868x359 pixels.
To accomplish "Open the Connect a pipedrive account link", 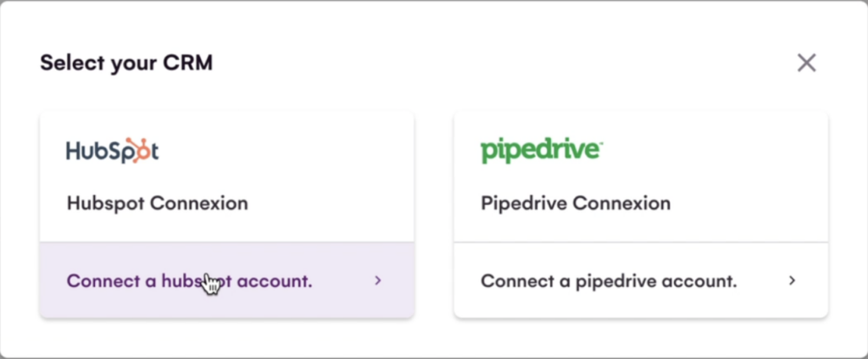I will pyautogui.click(x=609, y=280).
